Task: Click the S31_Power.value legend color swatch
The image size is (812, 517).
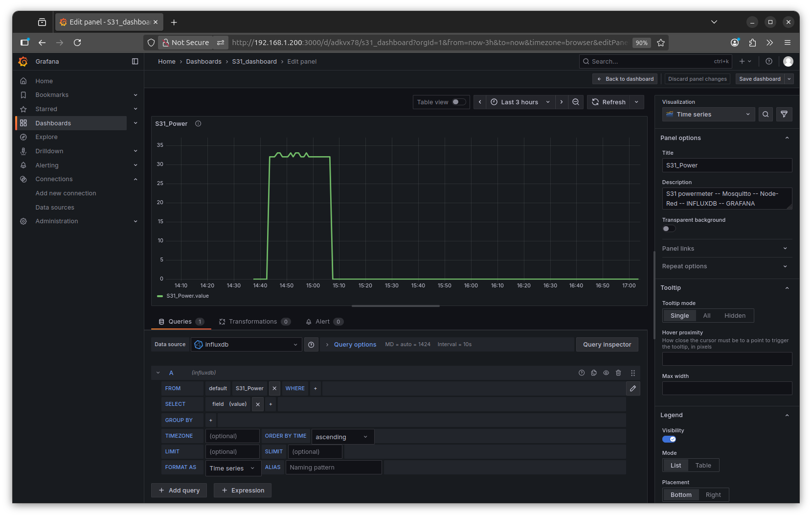Action: [x=160, y=296]
